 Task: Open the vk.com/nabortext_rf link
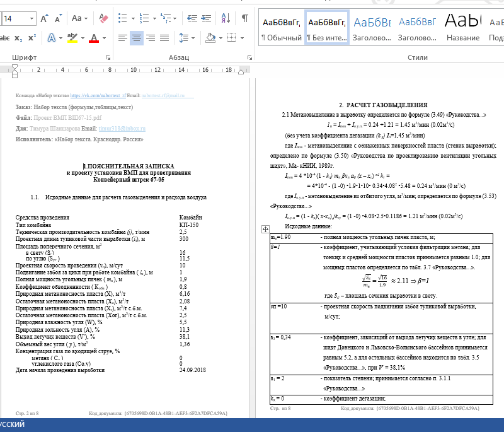coord(98,95)
